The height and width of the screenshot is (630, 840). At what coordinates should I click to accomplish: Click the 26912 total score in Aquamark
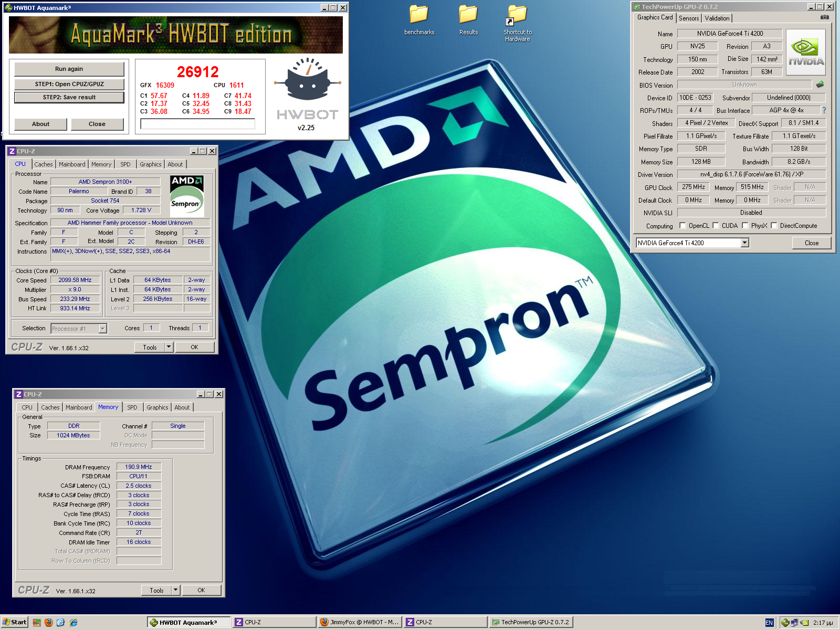(197, 72)
